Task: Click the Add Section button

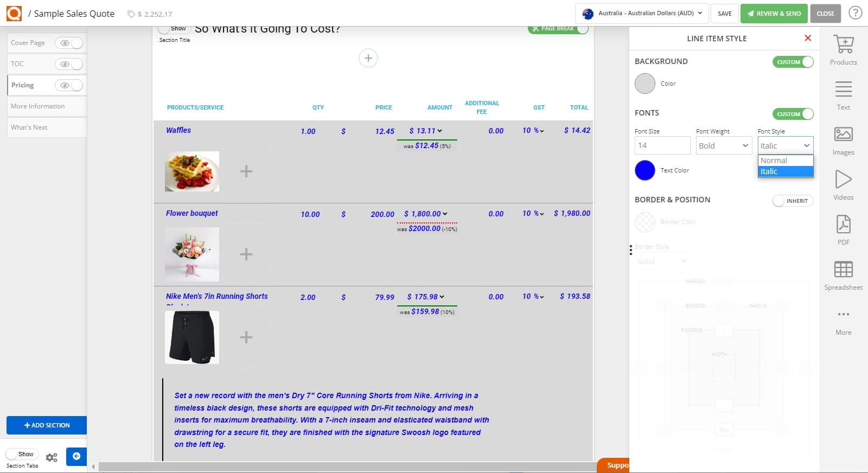Action: point(47,425)
